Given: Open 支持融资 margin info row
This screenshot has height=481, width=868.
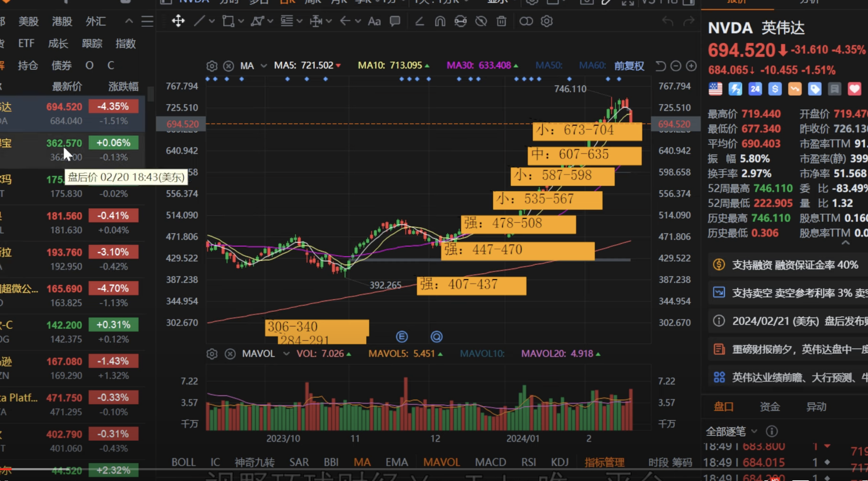Looking at the screenshot, I should coord(788,265).
